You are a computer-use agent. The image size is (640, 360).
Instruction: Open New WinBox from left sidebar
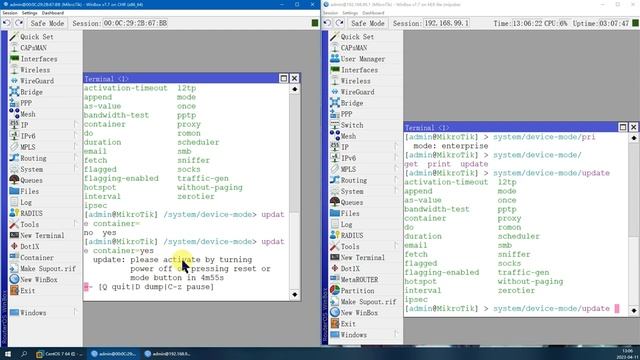(x=38, y=279)
